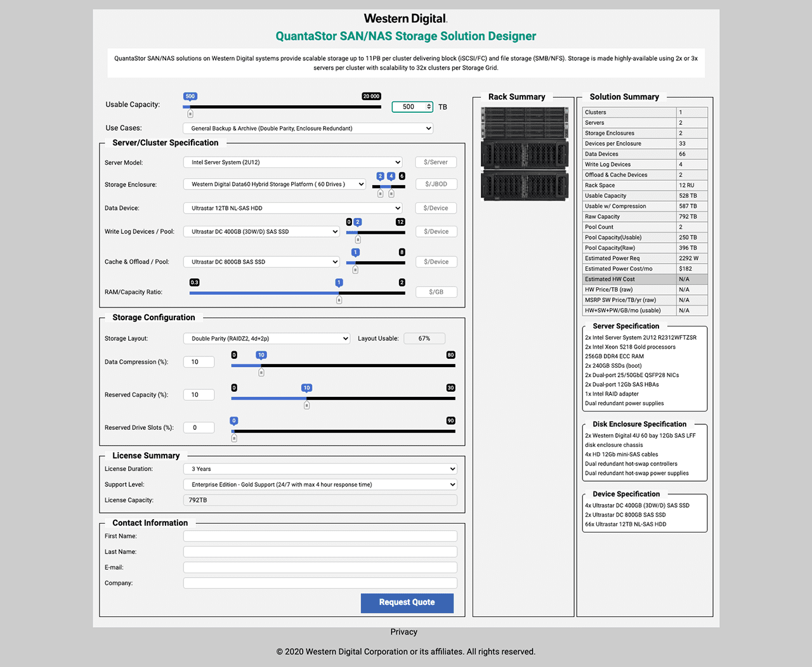Expand the Storage Layout dropdown
Image resolution: width=812 pixels, height=667 pixels.
267,339
